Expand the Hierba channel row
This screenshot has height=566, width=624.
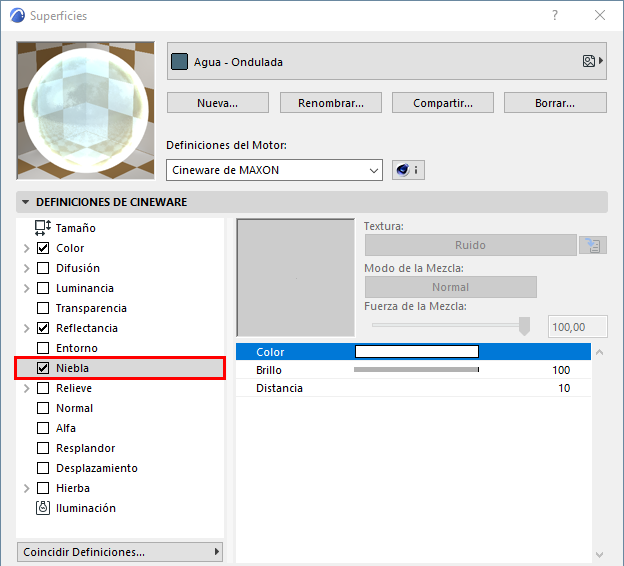27,488
